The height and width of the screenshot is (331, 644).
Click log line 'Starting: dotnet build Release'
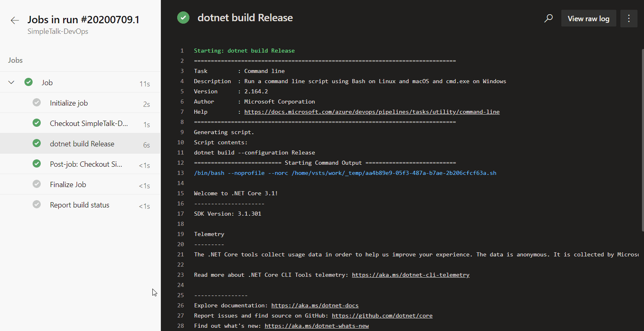click(x=244, y=51)
